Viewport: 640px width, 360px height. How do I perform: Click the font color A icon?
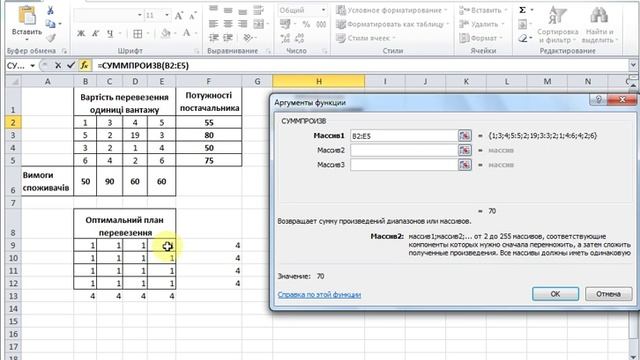click(187, 33)
